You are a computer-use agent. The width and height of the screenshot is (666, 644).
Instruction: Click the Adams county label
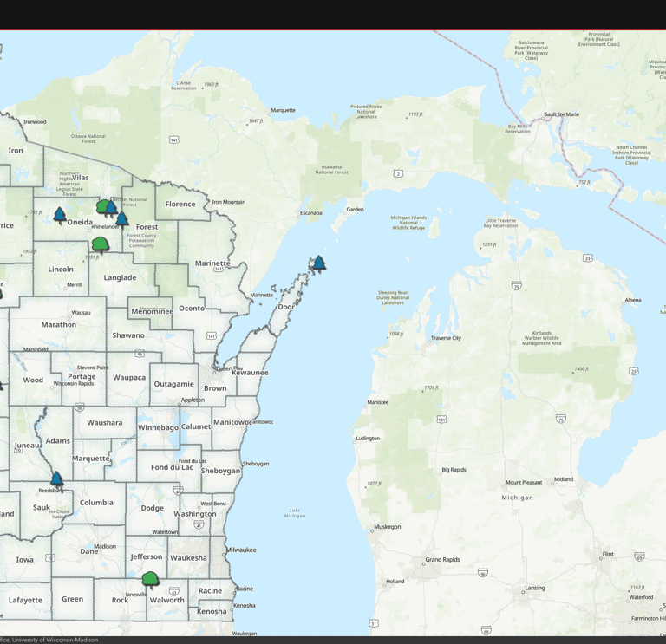pyautogui.click(x=58, y=440)
